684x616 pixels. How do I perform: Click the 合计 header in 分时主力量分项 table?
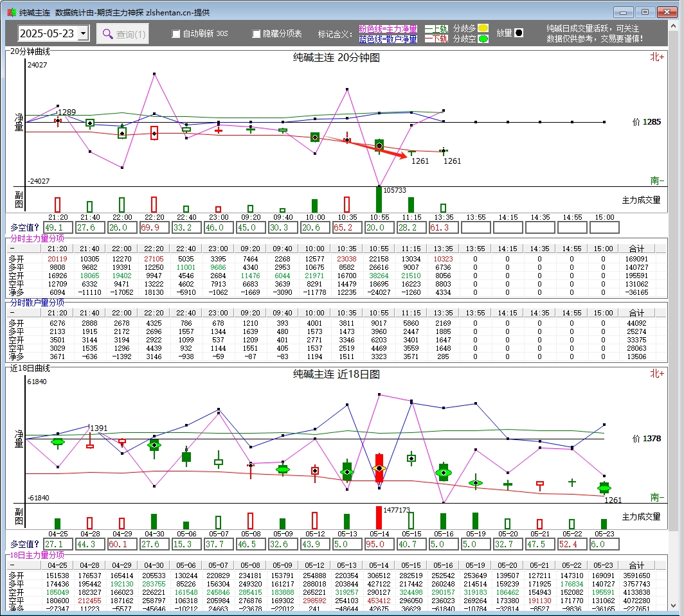pyautogui.click(x=636, y=249)
